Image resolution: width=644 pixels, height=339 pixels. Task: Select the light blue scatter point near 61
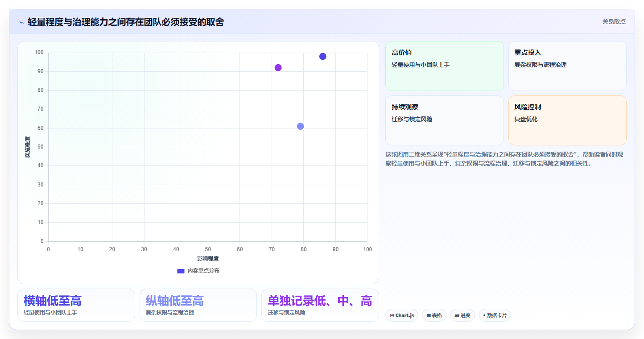[301, 126]
